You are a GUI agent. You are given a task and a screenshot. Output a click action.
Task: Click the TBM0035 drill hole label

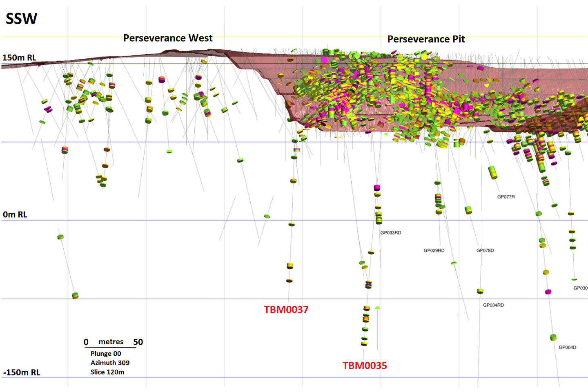(x=364, y=365)
